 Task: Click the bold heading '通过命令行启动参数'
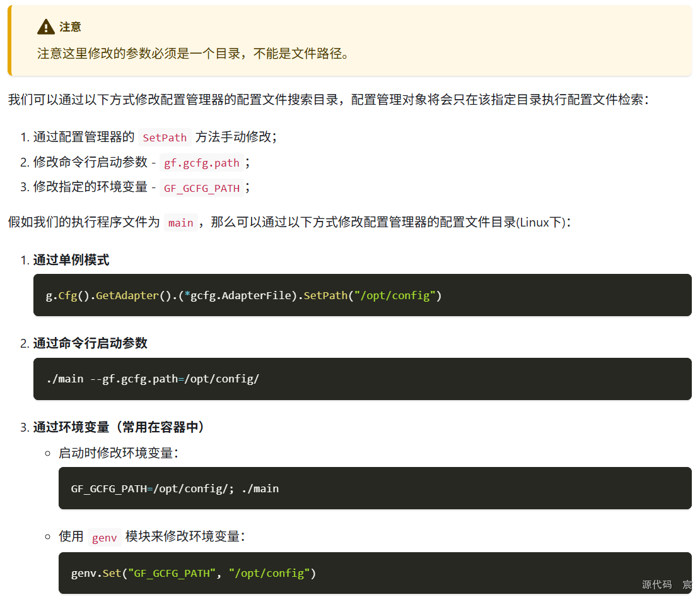pyautogui.click(x=90, y=343)
